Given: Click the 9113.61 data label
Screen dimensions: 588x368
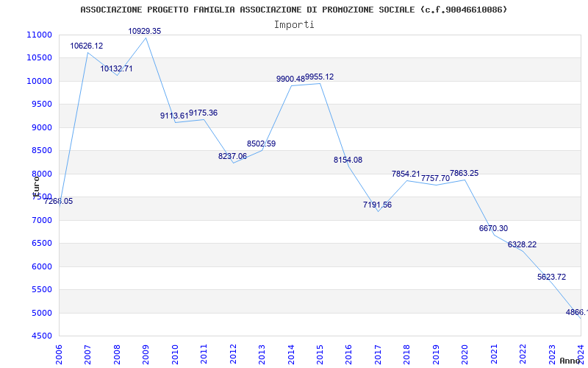Looking at the screenshot, I should point(174,116).
